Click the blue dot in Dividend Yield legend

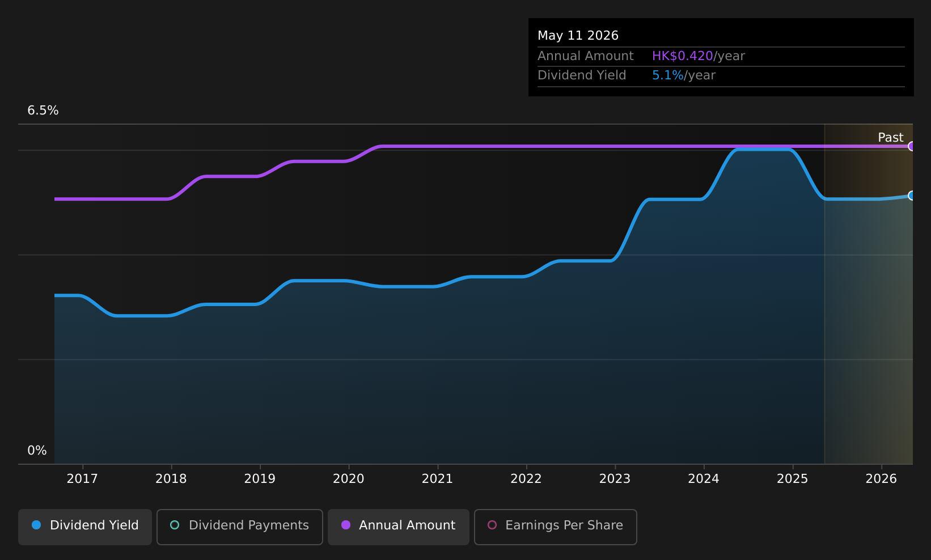click(x=36, y=525)
